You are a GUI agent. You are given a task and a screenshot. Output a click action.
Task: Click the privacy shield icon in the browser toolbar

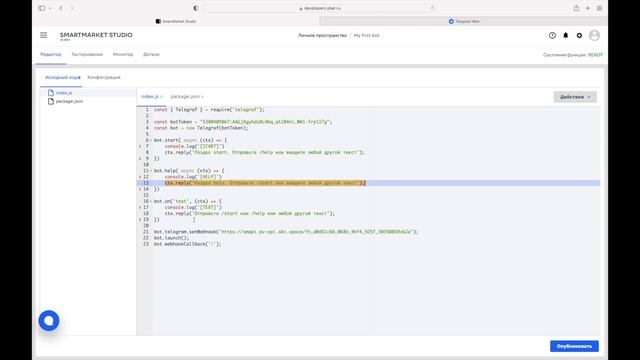click(x=196, y=8)
